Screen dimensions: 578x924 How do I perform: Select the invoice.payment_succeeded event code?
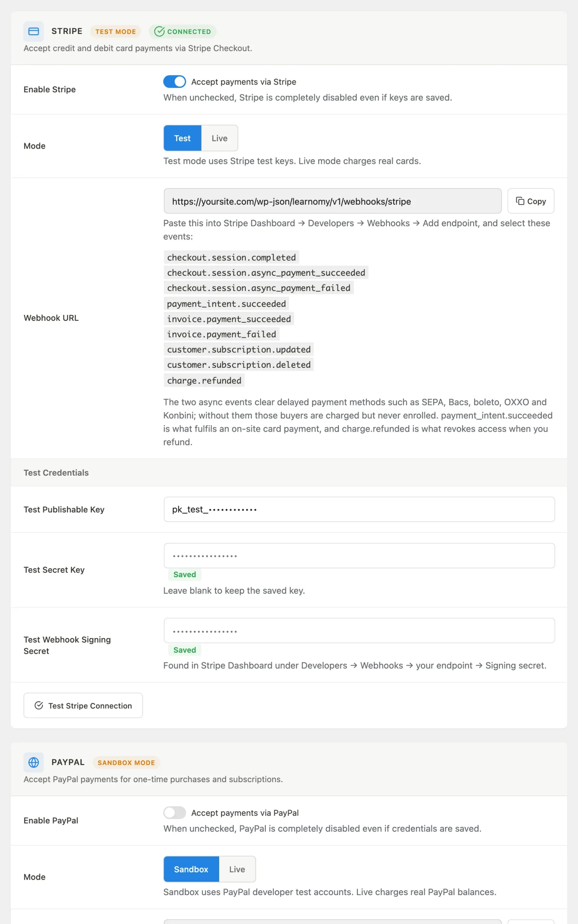[x=229, y=319]
